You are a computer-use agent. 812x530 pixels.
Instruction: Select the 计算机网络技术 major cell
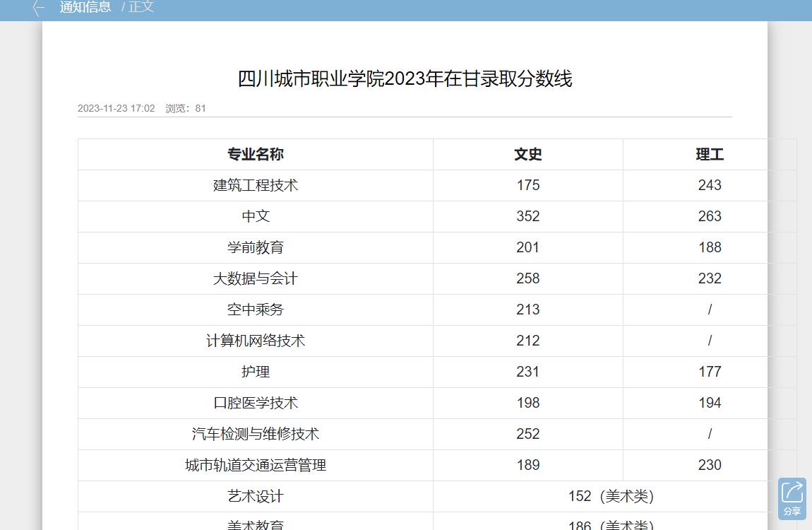click(x=256, y=341)
